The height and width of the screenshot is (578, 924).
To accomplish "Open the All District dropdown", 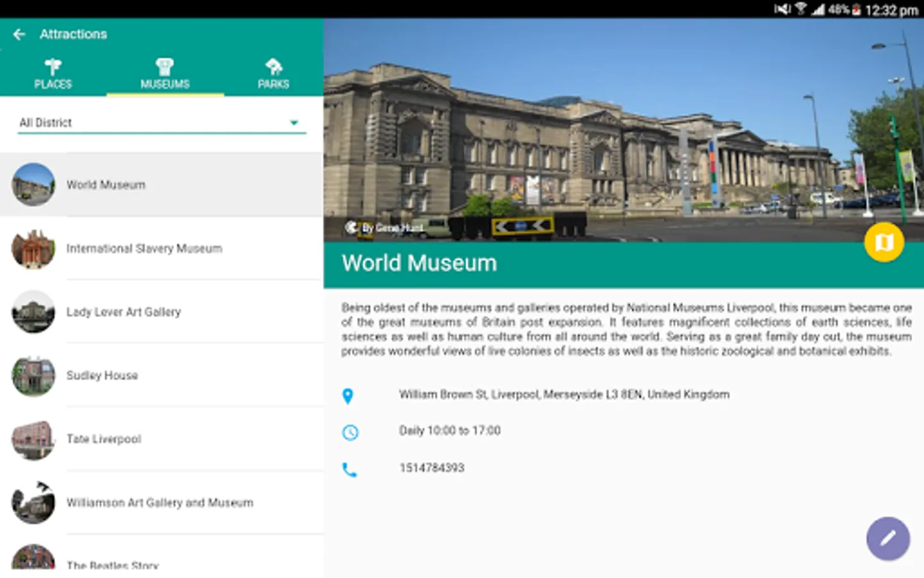I will click(x=162, y=123).
